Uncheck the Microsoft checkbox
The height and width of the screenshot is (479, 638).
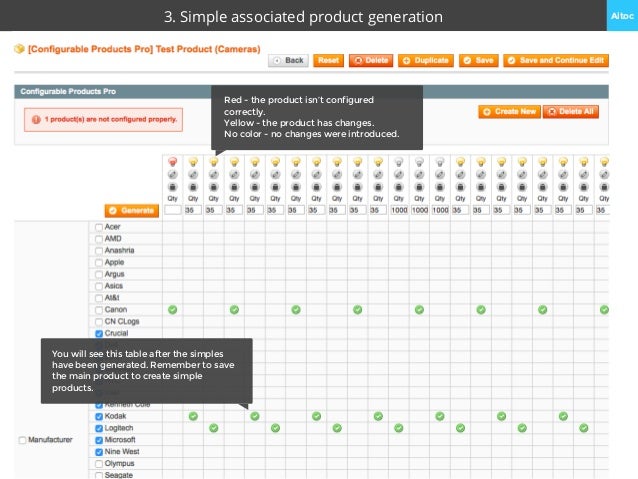tap(99, 440)
